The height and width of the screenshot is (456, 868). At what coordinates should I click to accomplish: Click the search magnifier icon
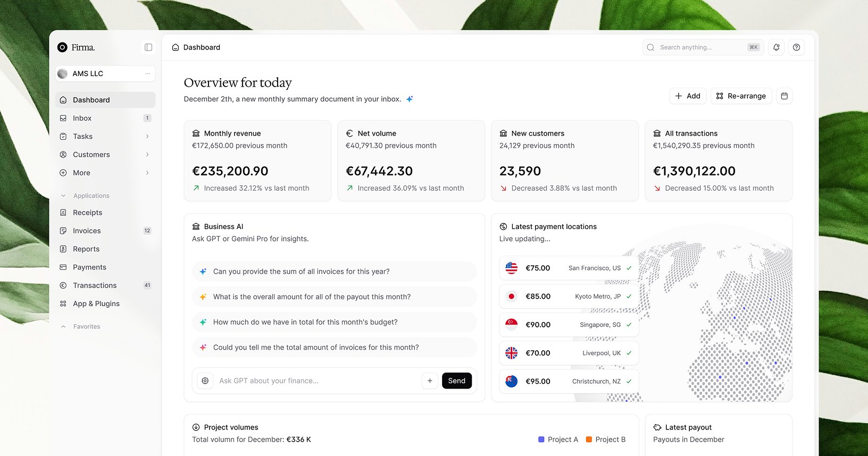click(x=650, y=47)
